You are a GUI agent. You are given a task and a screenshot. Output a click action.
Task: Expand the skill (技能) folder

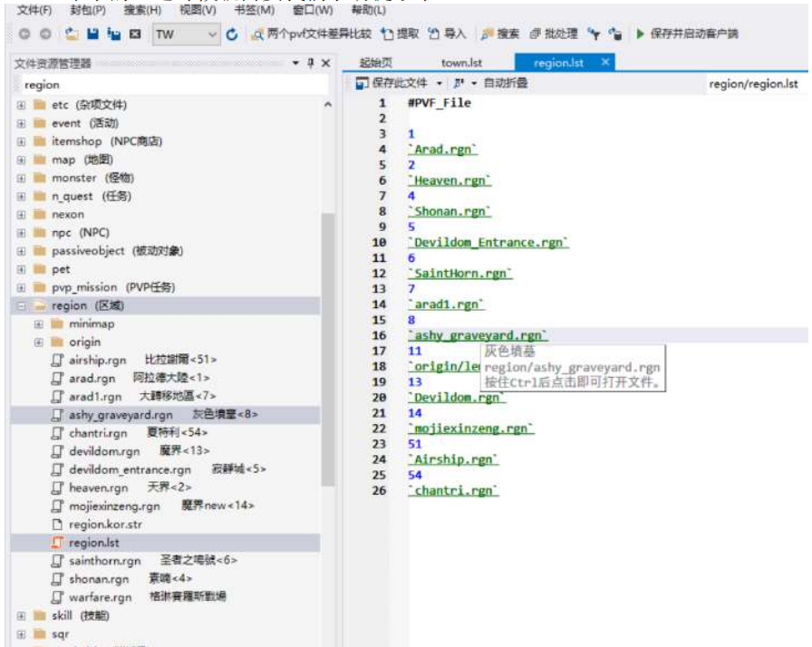coord(22,616)
